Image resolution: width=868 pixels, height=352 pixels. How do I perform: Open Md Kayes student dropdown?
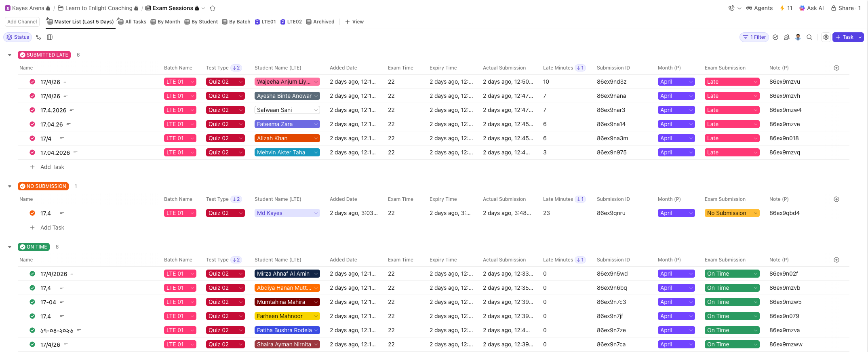coord(287,213)
